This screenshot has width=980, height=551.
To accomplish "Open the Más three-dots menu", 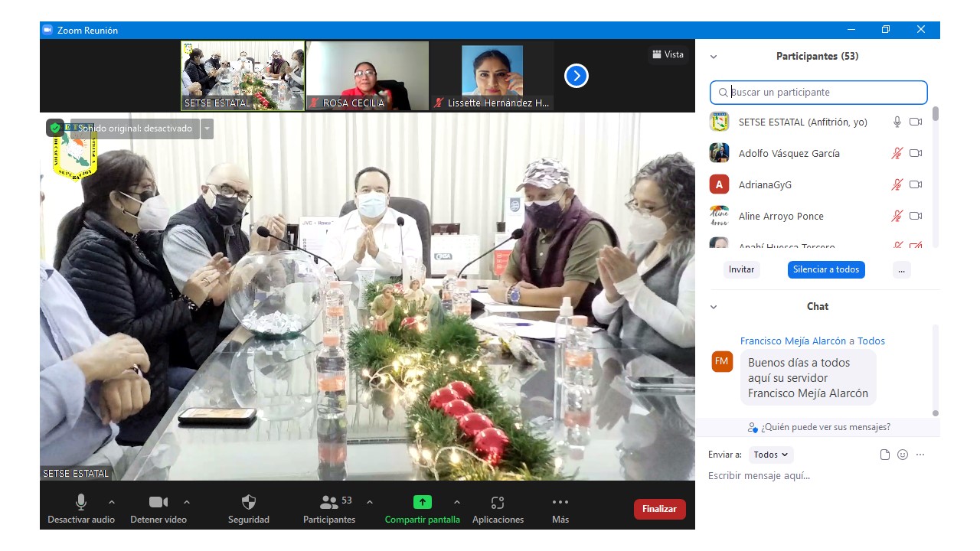I will tap(560, 502).
